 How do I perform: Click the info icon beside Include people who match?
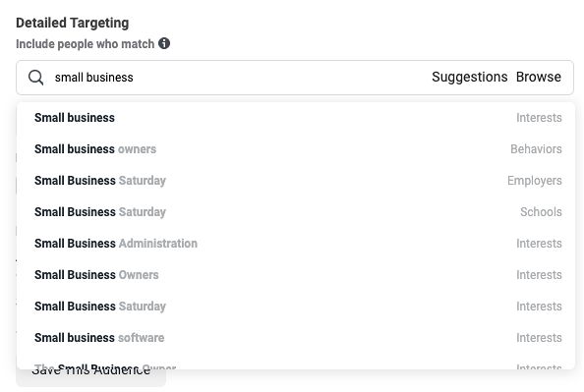(x=164, y=43)
